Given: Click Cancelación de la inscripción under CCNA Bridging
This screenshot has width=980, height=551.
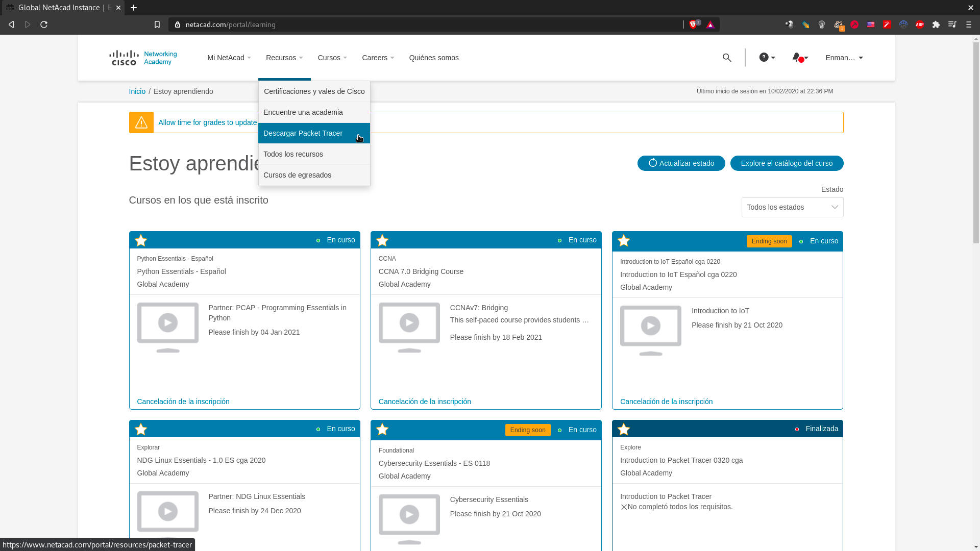Looking at the screenshot, I should 425,402.
